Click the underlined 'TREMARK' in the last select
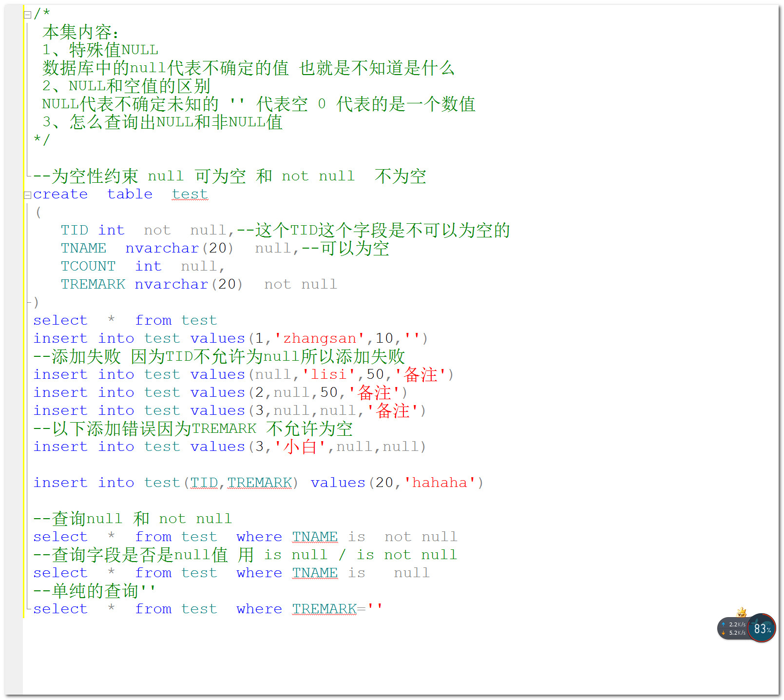Screen dimensions: 784x700 [x=325, y=609]
